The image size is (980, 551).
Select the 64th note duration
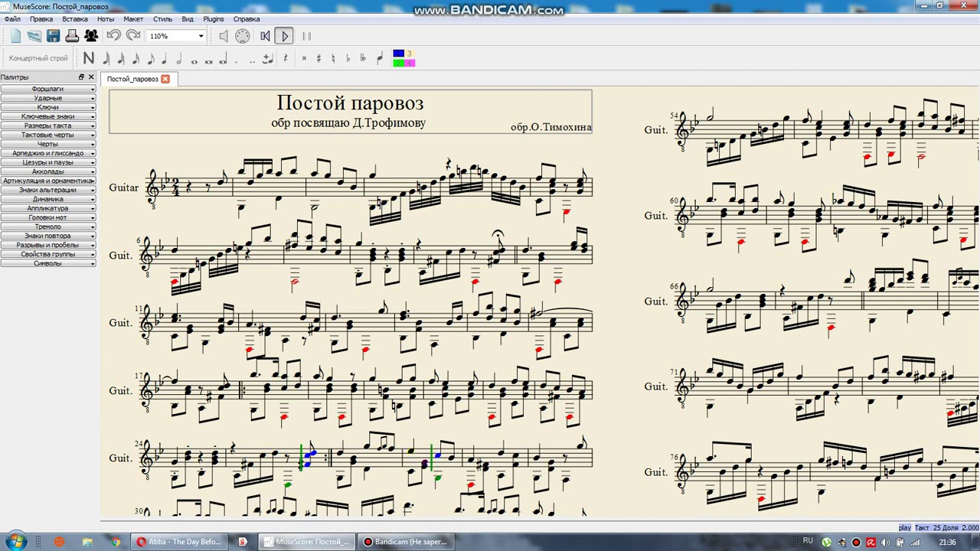click(x=106, y=58)
